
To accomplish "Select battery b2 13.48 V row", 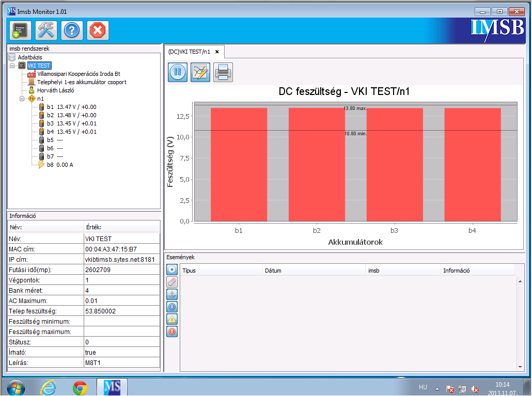I will tap(72, 115).
